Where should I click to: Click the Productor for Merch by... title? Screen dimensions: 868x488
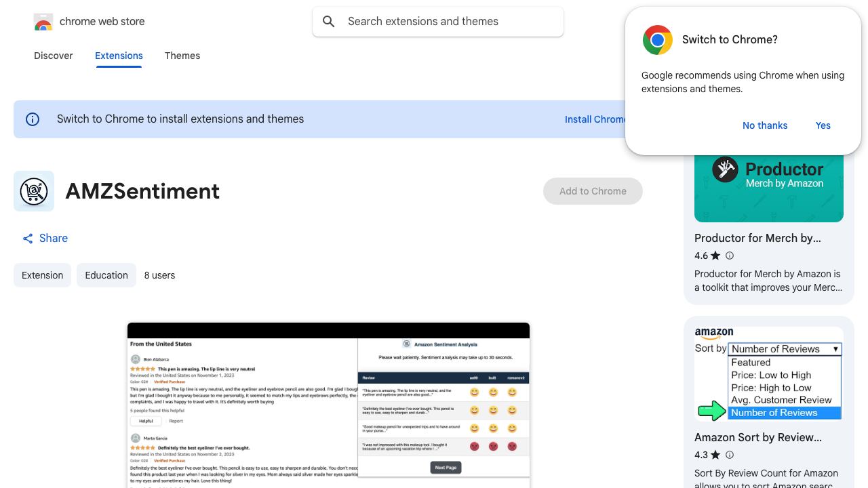[757, 238]
